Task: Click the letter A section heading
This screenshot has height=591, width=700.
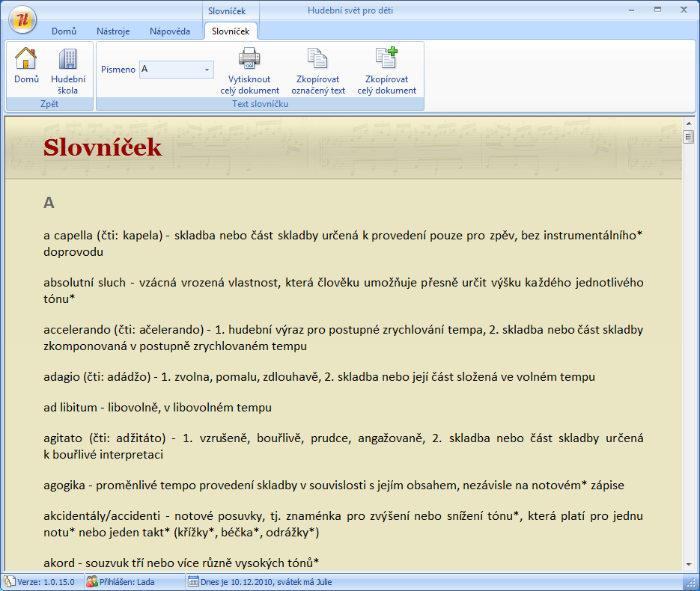Action: [49, 203]
